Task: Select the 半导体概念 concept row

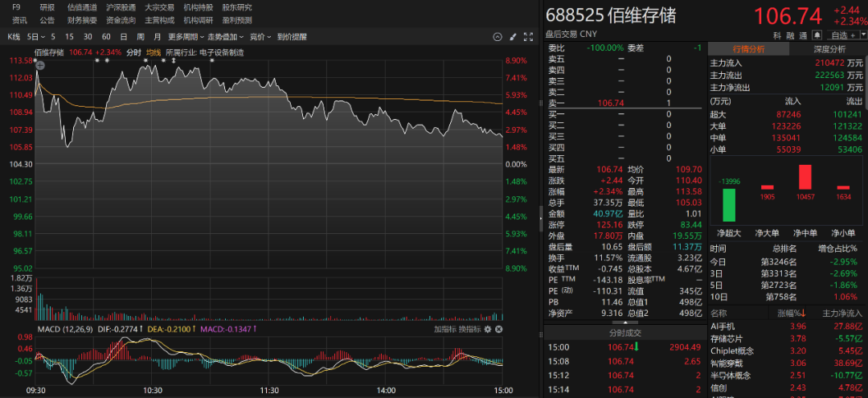Action: (x=787, y=375)
